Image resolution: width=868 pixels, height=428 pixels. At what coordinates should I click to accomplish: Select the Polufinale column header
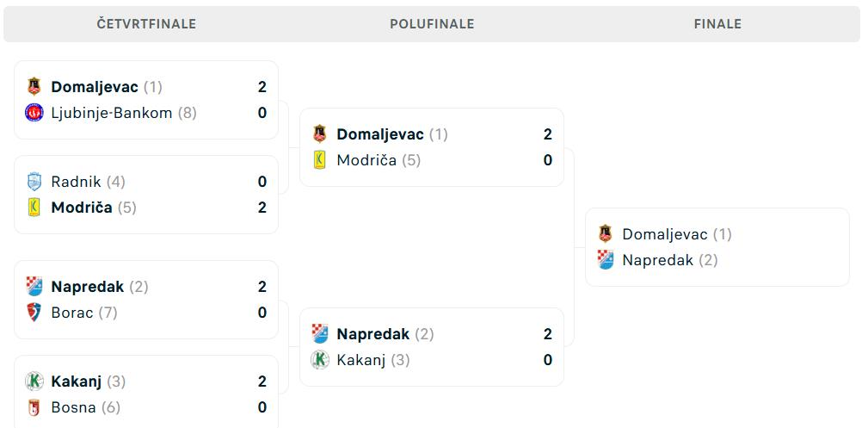(433, 24)
